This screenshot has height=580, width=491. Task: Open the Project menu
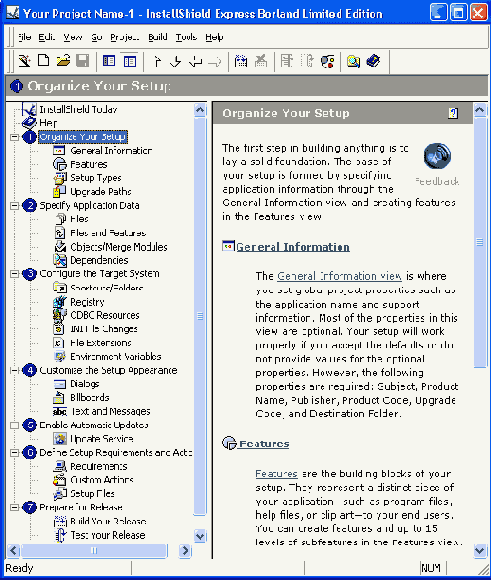[x=125, y=37]
